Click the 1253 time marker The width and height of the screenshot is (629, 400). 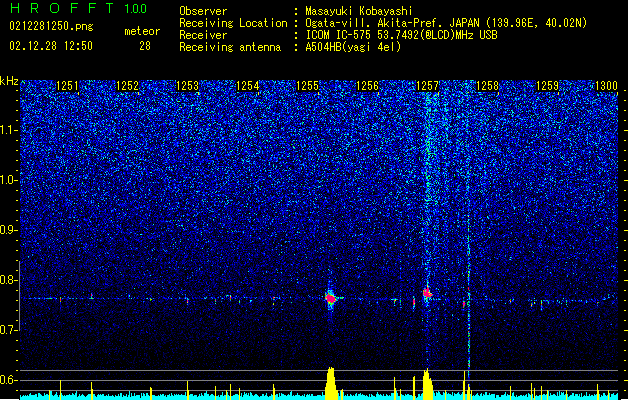click(187, 85)
